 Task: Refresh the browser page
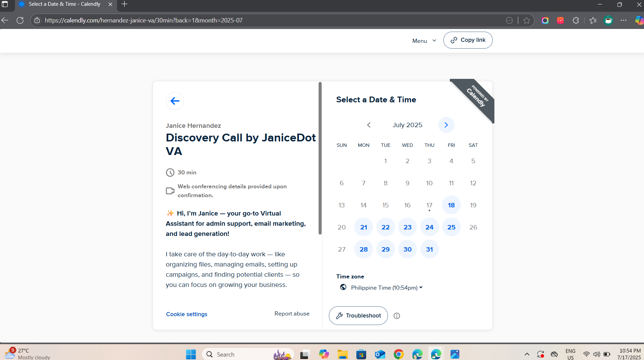[x=20, y=20]
